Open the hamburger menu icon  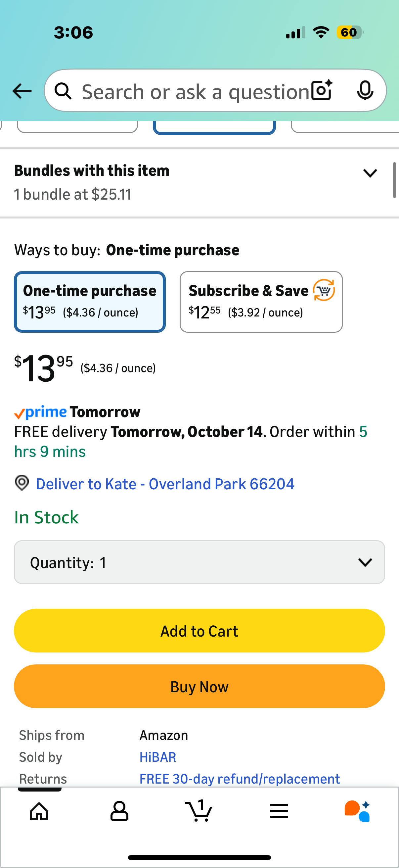point(279,811)
